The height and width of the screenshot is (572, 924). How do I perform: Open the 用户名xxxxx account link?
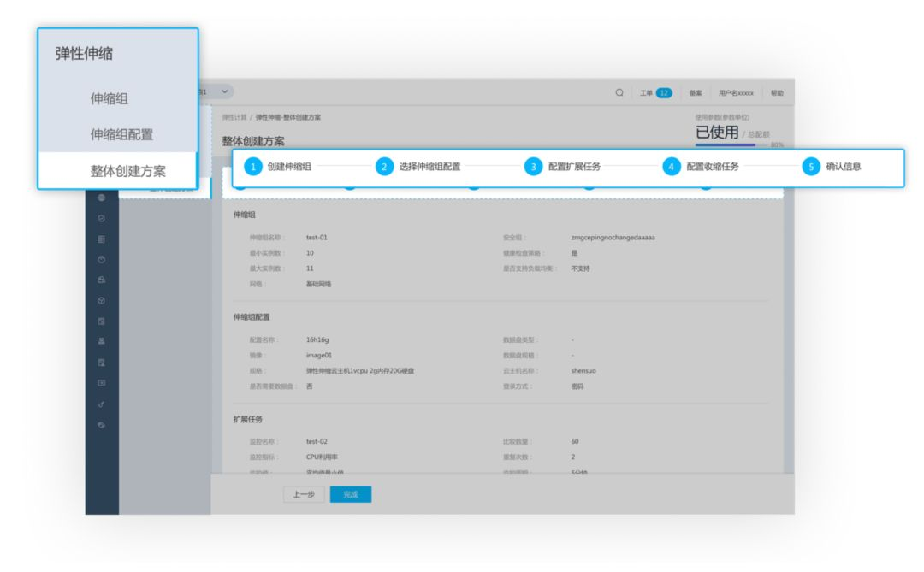tap(736, 93)
